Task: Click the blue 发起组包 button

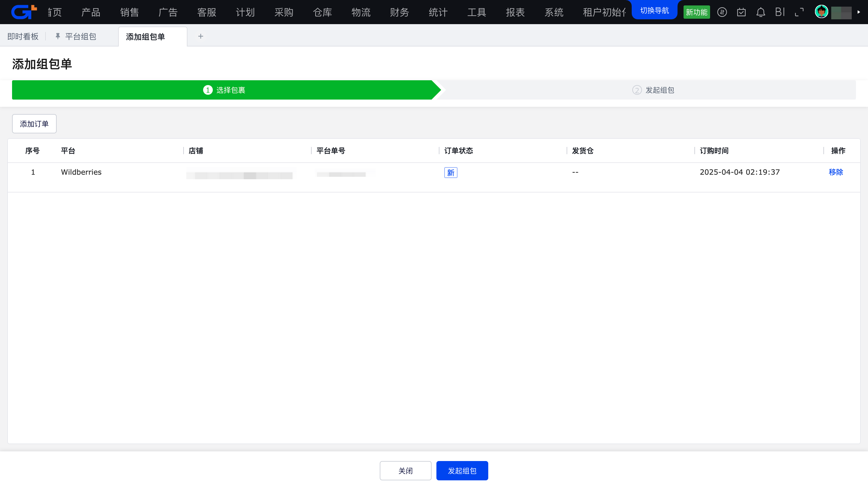Action: pos(462,471)
